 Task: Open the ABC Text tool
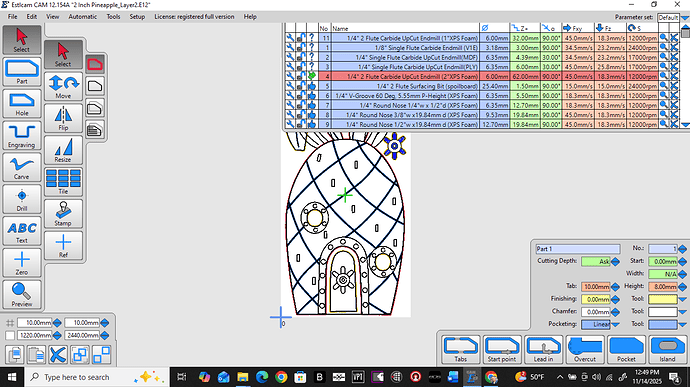coord(22,231)
